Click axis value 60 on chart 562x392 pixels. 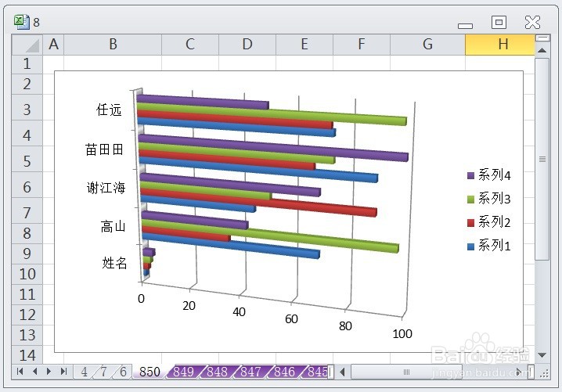tap(291, 319)
